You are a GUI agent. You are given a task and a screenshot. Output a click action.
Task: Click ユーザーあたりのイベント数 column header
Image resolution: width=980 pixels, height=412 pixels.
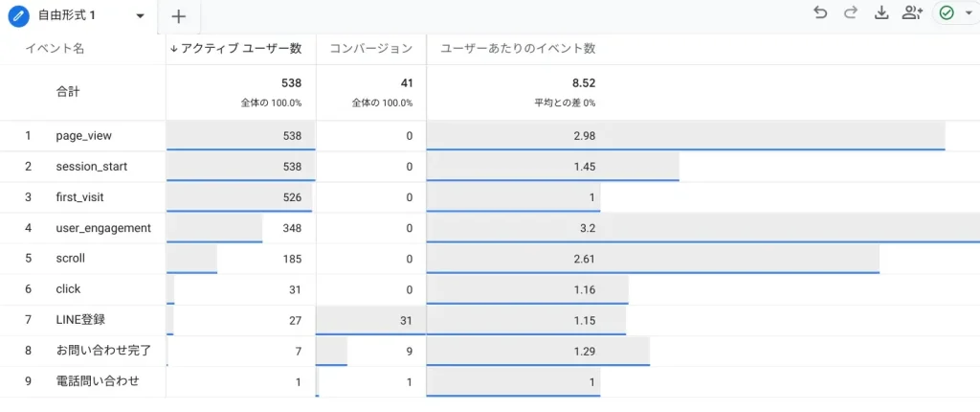(518, 49)
